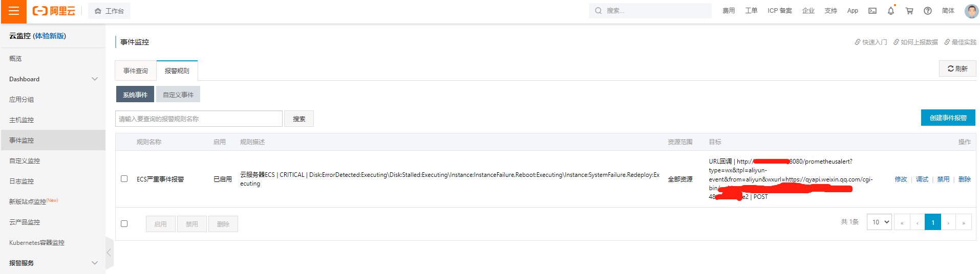Focus the top global search box

[650, 11]
